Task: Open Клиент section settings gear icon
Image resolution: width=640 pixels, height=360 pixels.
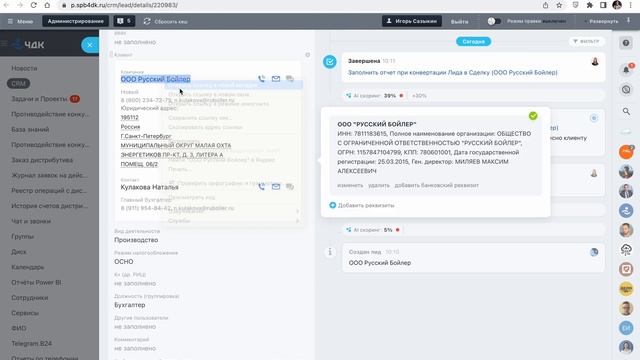Action: [x=307, y=55]
